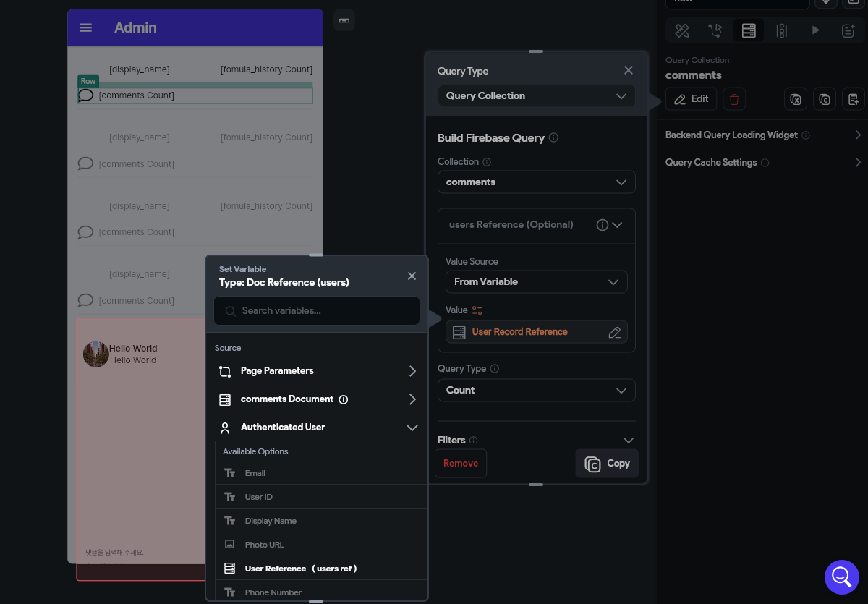Click the red Remove button

click(x=461, y=463)
